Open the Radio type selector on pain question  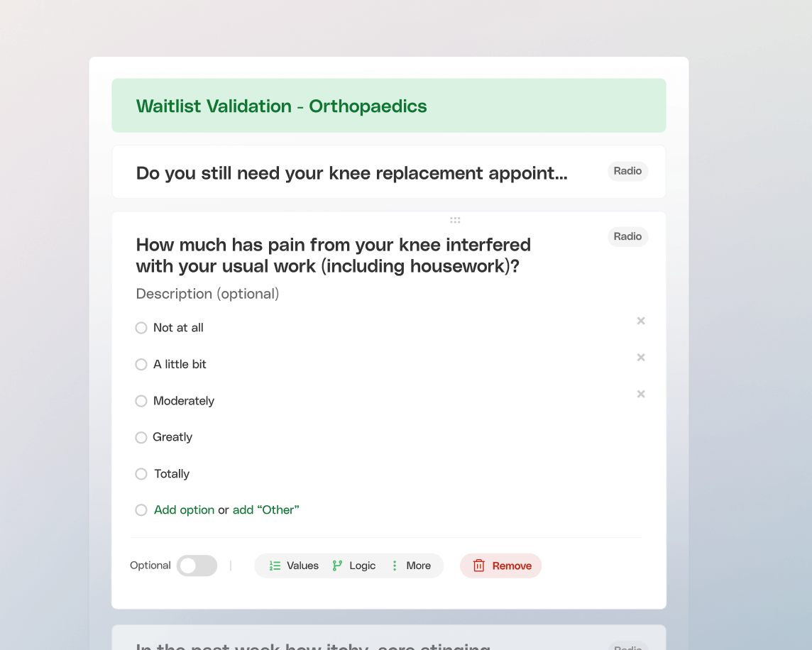click(x=627, y=236)
